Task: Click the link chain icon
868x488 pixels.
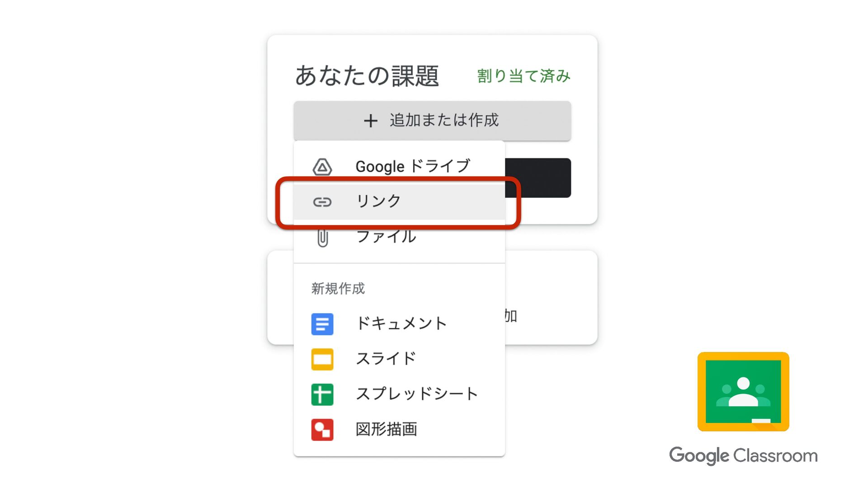Action: click(322, 202)
